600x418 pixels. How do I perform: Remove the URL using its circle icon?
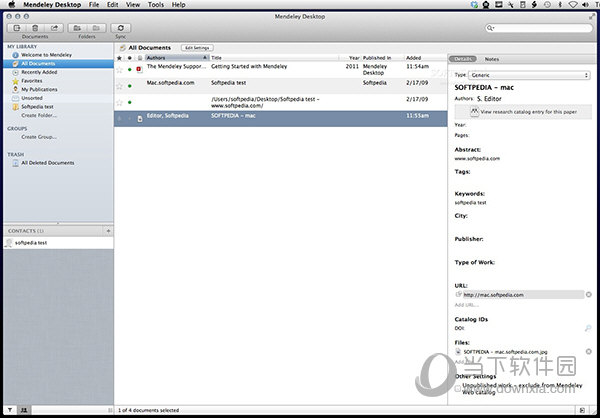[x=589, y=294]
